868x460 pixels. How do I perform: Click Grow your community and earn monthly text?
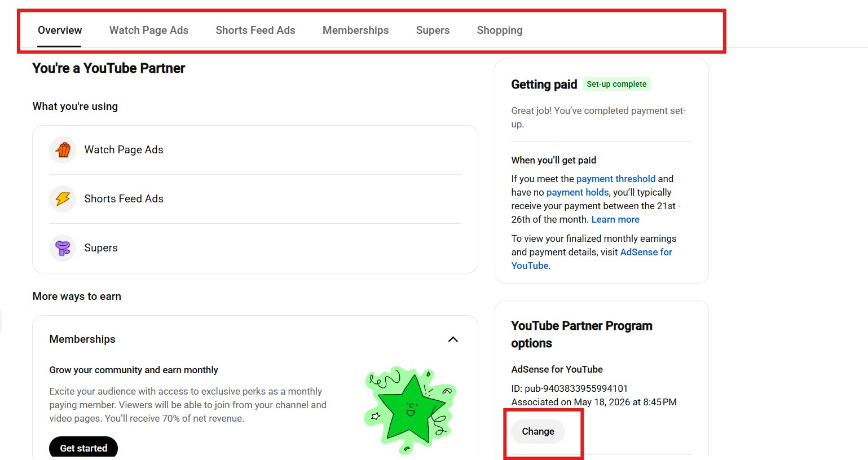tap(134, 370)
